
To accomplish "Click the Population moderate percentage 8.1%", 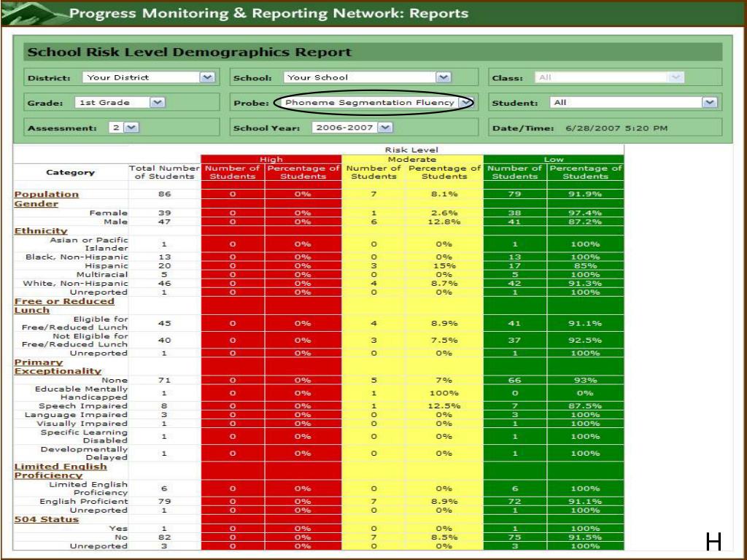I will (444, 194).
